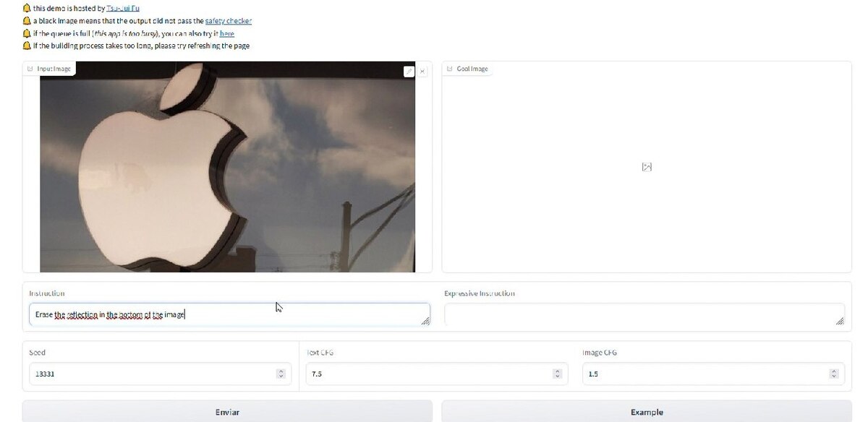Screen dimensions: 868x422
Task: Select the Seed number field
Action: pos(152,374)
